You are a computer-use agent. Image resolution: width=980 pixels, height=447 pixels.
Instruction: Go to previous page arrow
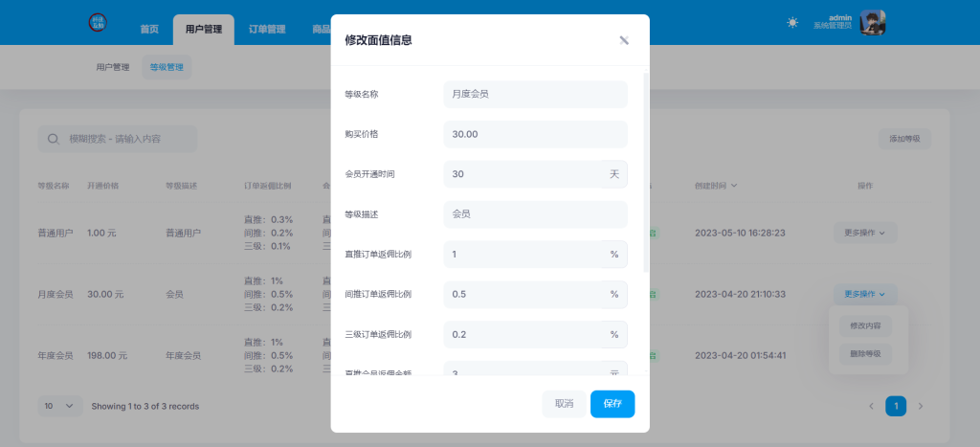coord(871,407)
